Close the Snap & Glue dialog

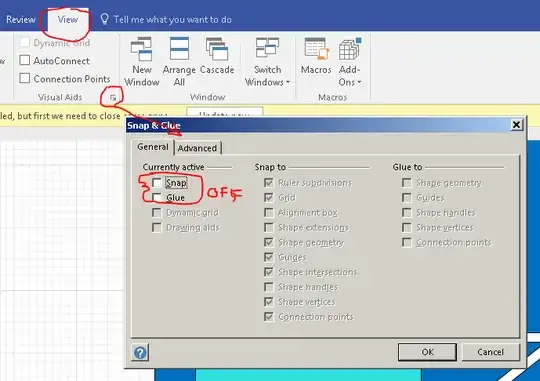(x=516, y=125)
